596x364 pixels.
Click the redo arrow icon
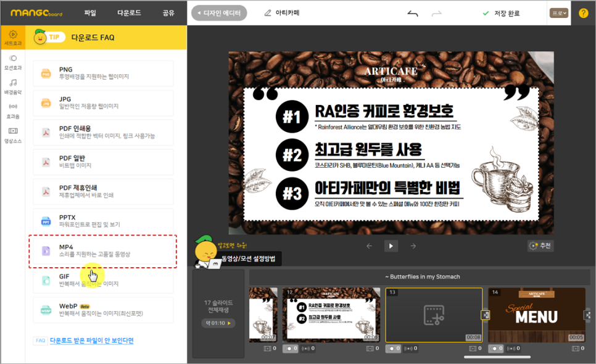437,14
